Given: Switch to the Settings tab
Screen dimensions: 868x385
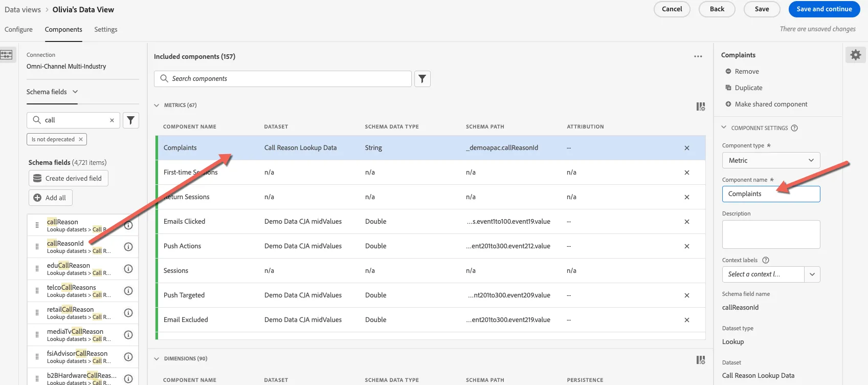Looking at the screenshot, I should (x=106, y=30).
